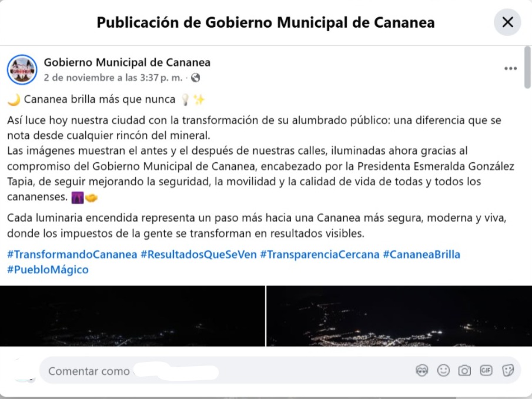Open the post timestamp 2 de noviembre
532x399 pixels.
point(113,78)
